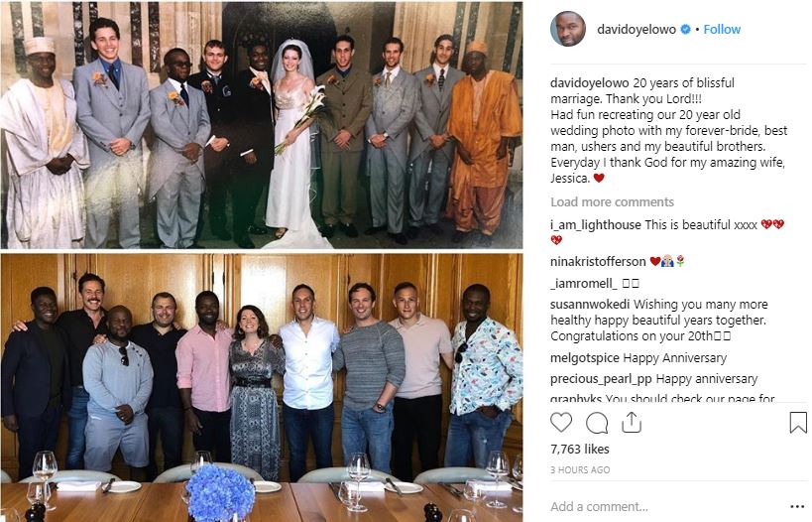
Task: Click the old wedding photo at top
Action: click(x=262, y=125)
